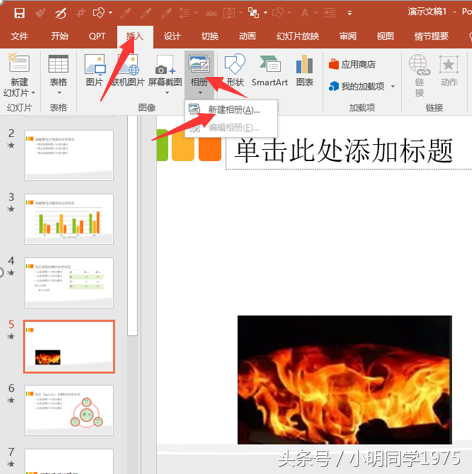Viewport: 472px width, 474px height.
Task: Click the animation star under slide 6 number
Action: pos(11,400)
